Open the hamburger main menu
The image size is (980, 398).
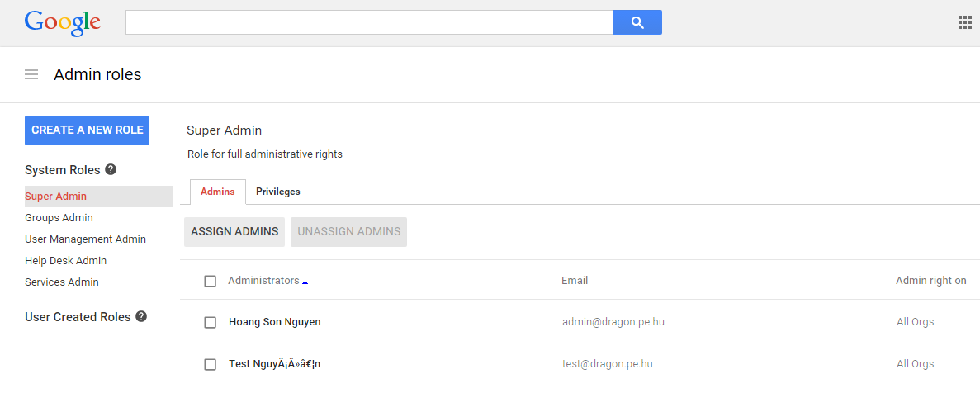tap(31, 75)
